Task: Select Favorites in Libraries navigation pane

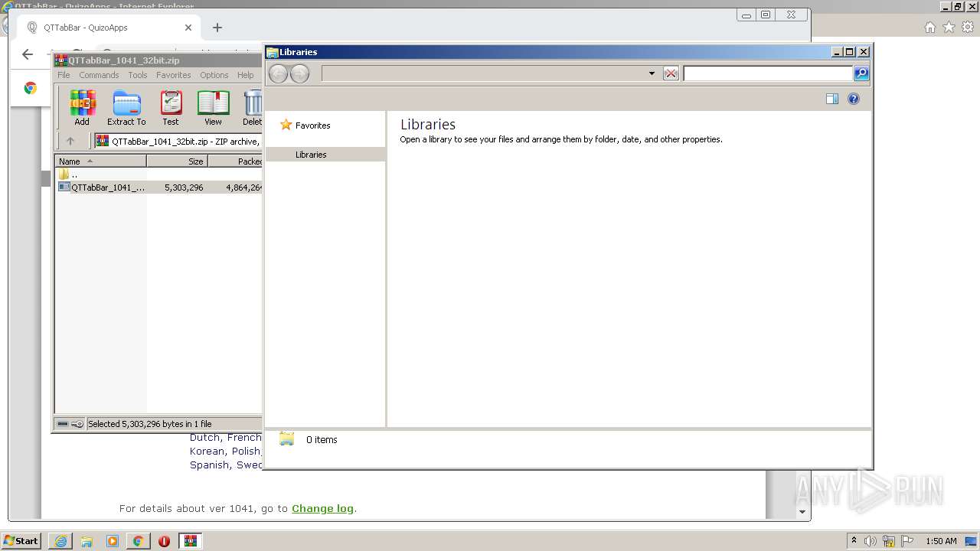Action: pyautogui.click(x=312, y=125)
